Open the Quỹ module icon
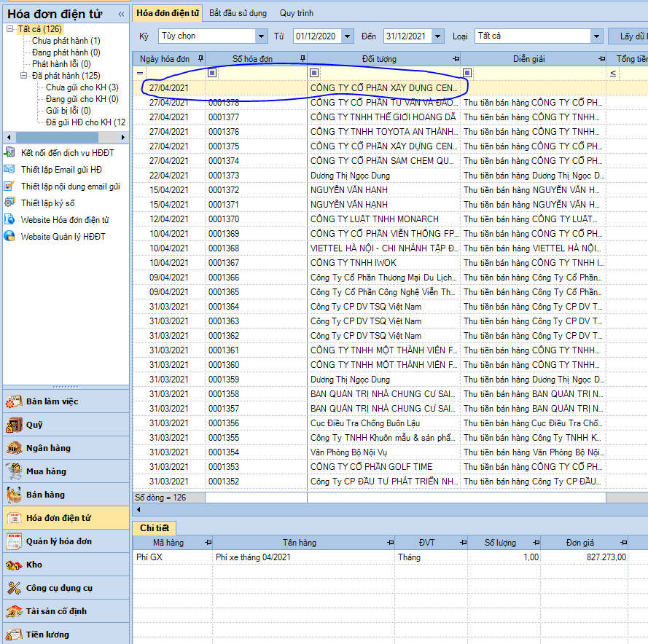This screenshot has height=644, width=648. (14, 425)
